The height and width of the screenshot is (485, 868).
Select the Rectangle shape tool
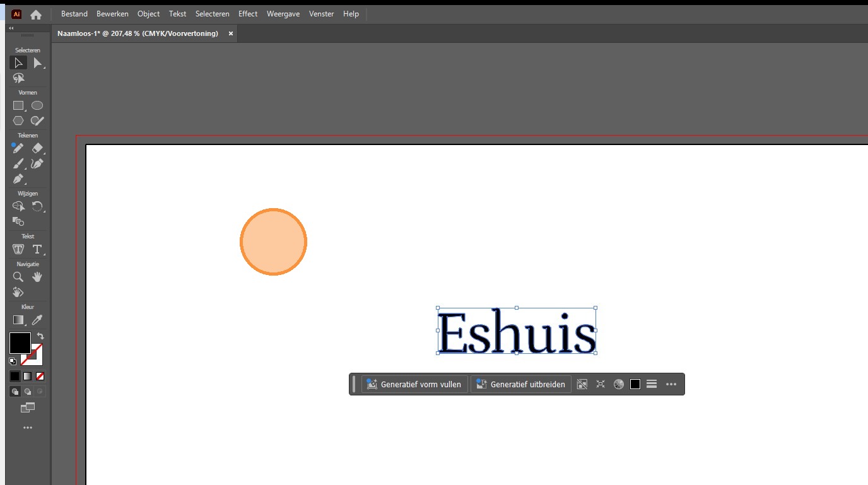point(18,105)
